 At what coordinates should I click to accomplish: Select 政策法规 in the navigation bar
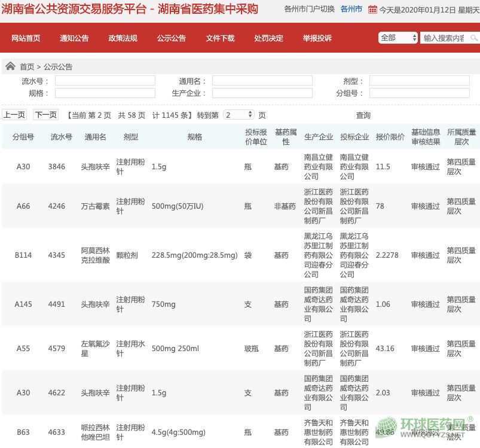[123, 38]
